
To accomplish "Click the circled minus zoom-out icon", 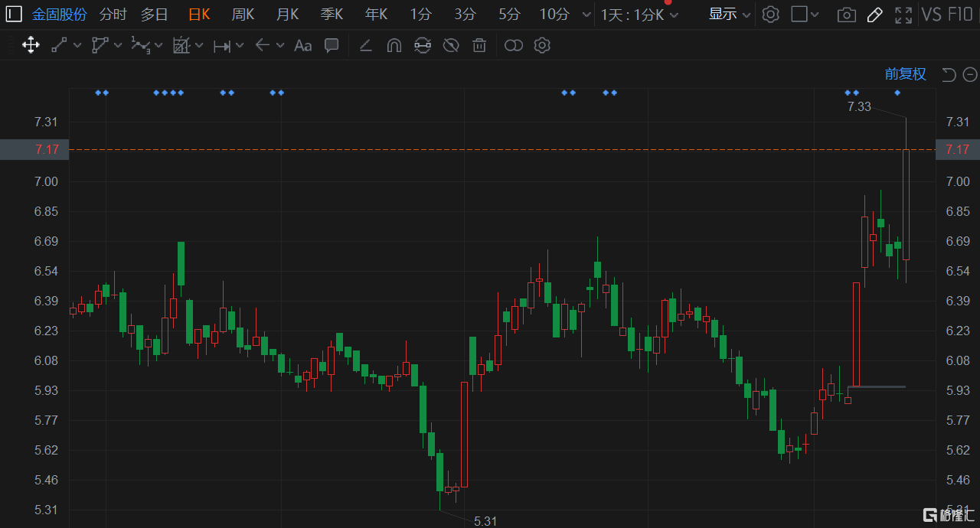I will click(x=970, y=74).
